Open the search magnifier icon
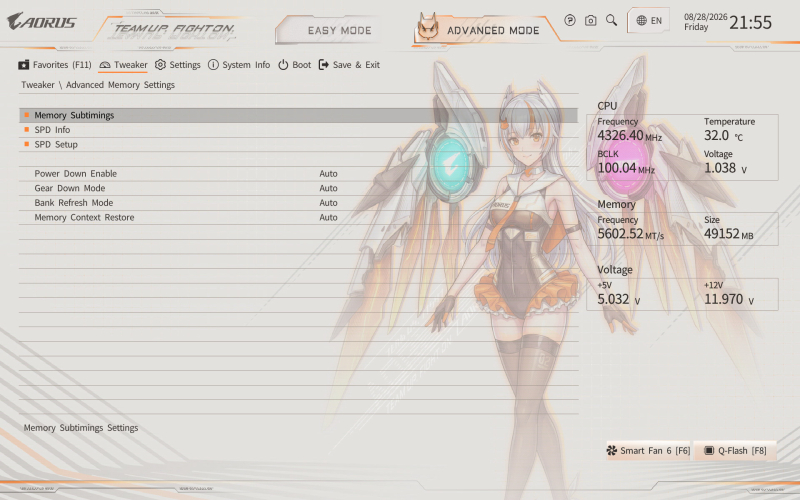The width and height of the screenshot is (800, 500). tap(611, 20)
